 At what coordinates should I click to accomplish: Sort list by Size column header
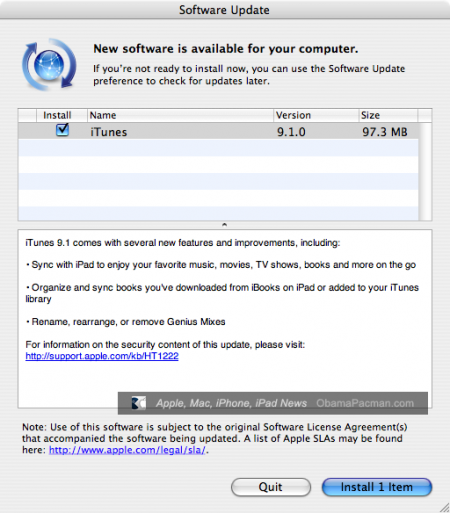[x=388, y=115]
